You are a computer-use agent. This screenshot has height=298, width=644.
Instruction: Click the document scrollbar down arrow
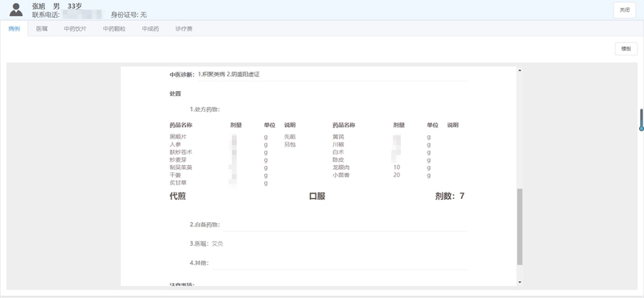tap(519, 282)
